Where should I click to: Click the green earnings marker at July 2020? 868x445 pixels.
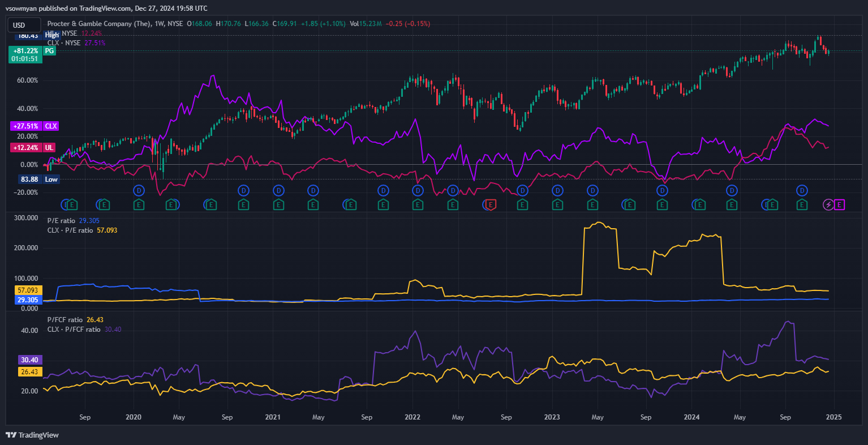tap(211, 204)
